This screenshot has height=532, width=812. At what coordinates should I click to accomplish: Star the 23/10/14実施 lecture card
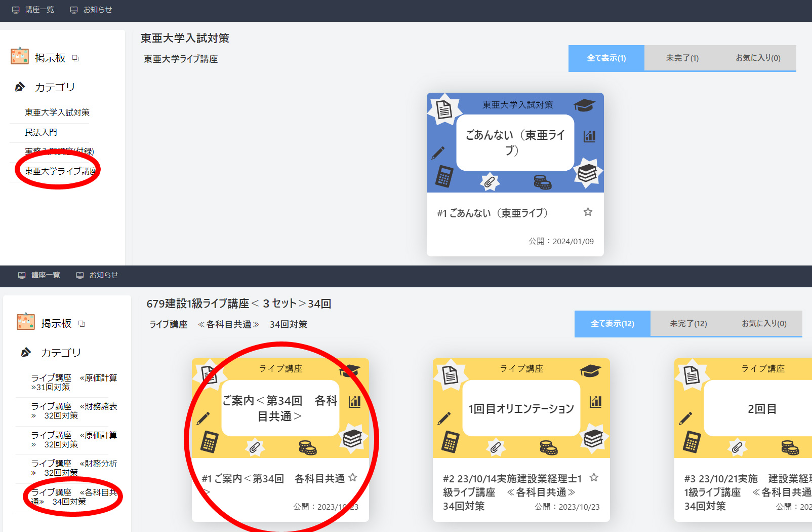point(594,477)
